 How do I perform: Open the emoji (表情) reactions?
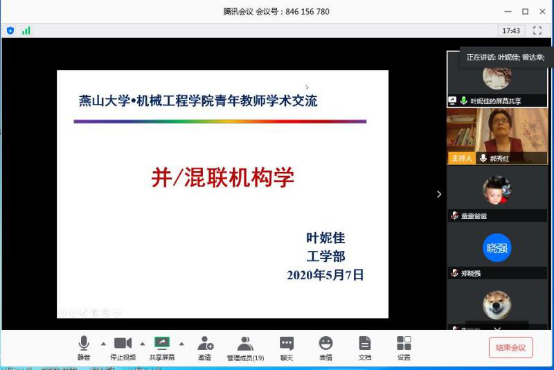click(x=325, y=347)
